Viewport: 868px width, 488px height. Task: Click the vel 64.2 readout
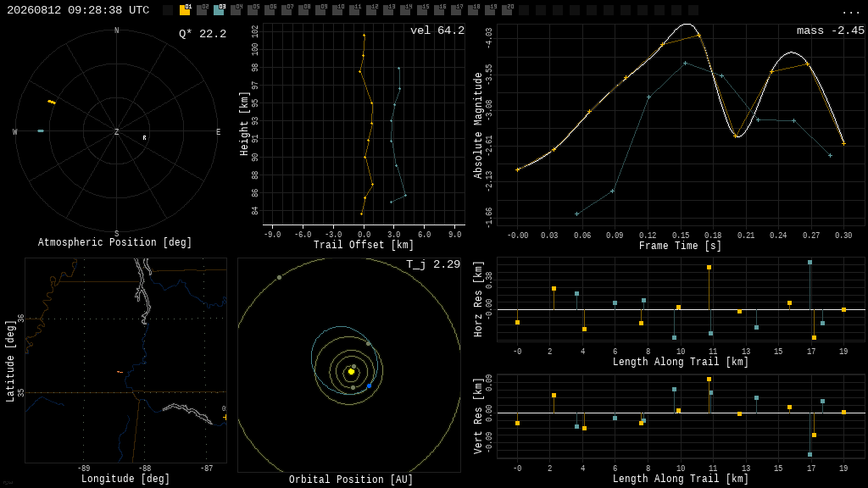[437, 30]
